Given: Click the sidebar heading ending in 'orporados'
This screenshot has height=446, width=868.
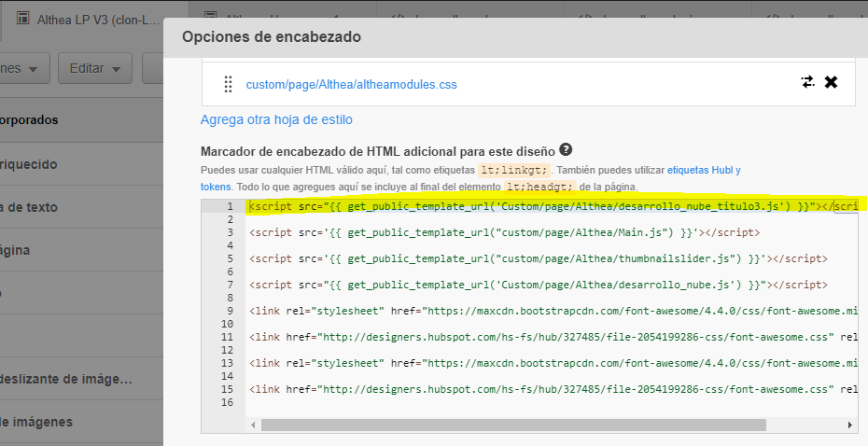Looking at the screenshot, I should [29, 120].
